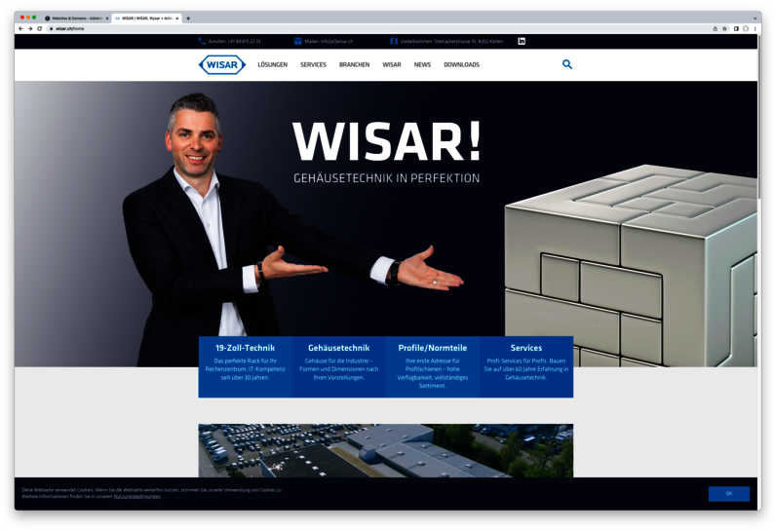Click the mail envelope icon in top bar
The height and width of the screenshot is (532, 775).
click(298, 41)
